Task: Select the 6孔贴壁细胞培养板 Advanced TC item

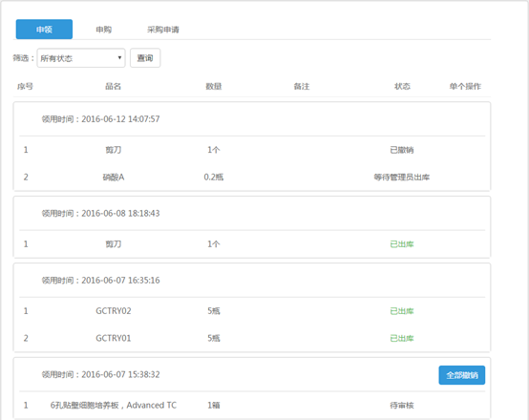Action: (114, 405)
